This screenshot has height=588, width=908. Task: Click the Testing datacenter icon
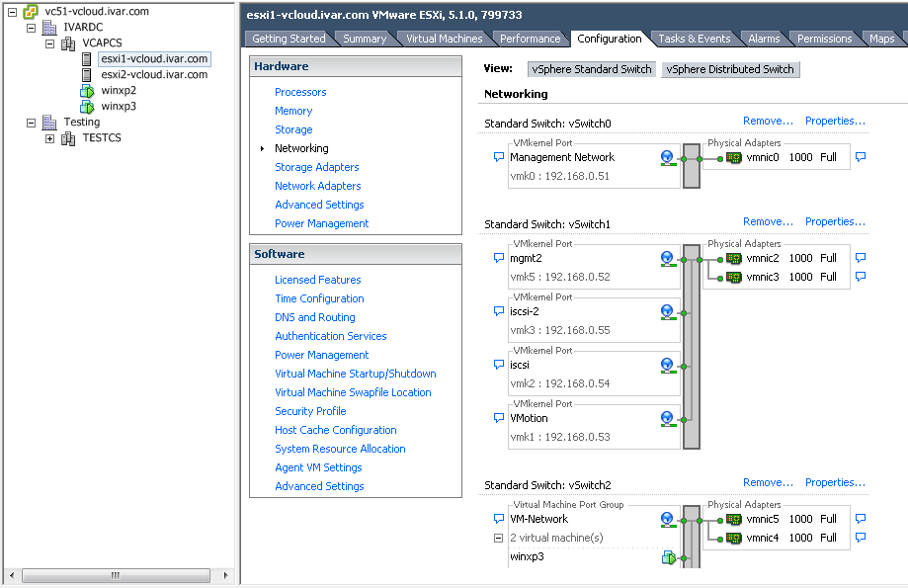coord(46,122)
